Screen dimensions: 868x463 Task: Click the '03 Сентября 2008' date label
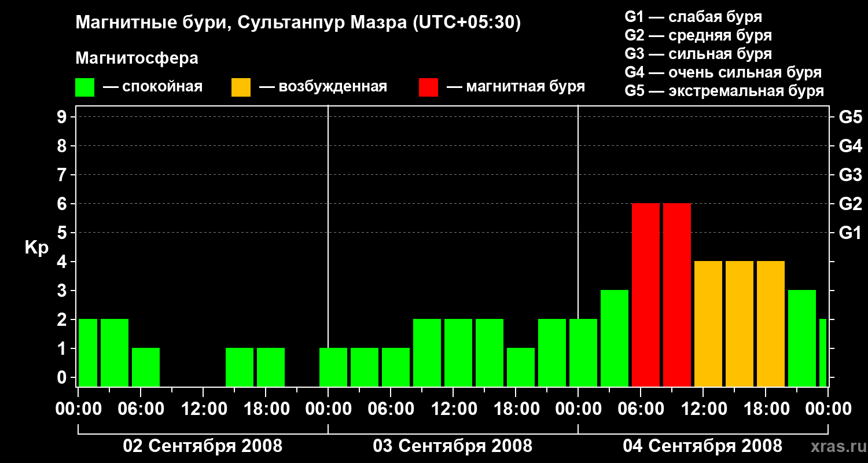click(x=453, y=446)
